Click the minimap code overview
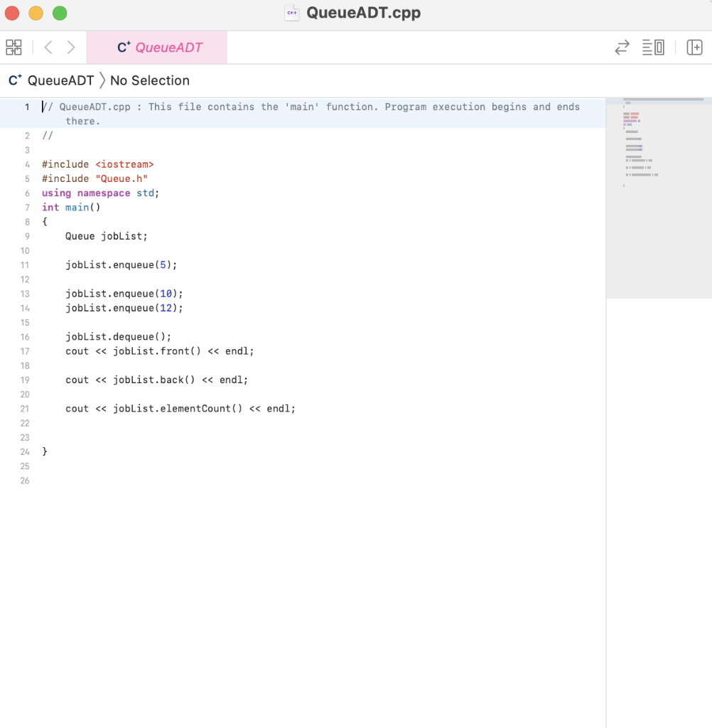This screenshot has width=712, height=728. 659,199
